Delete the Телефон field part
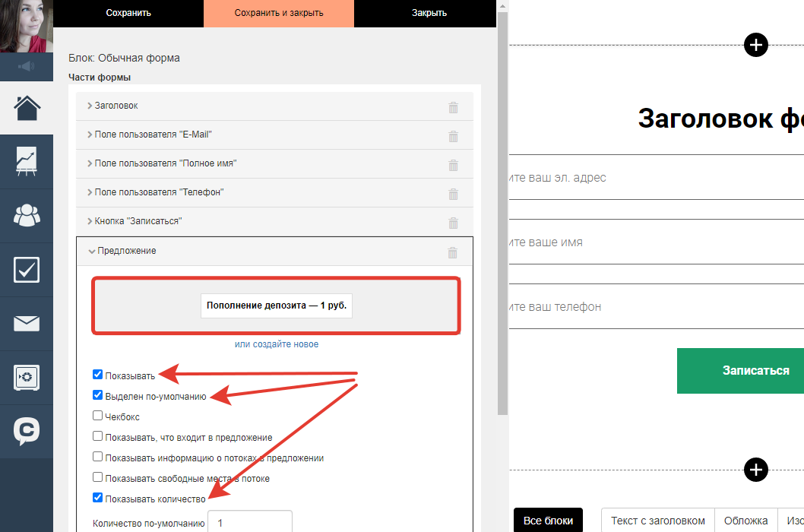This screenshot has height=532, width=804. (453, 193)
